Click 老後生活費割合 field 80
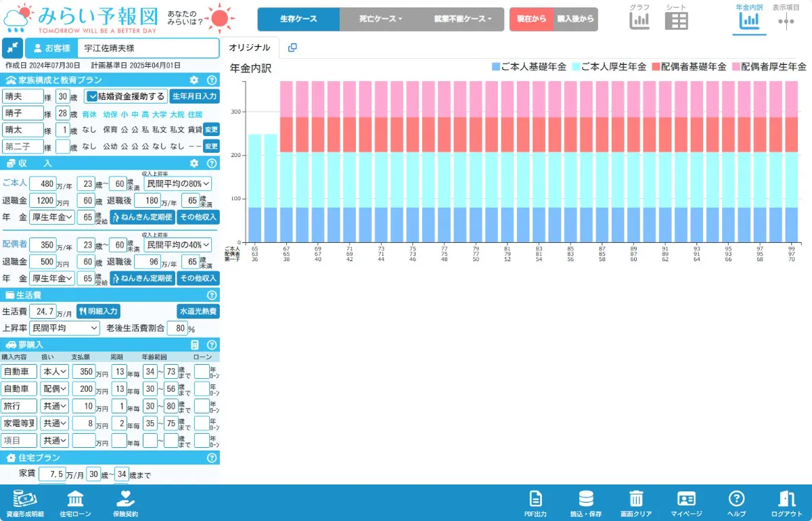 pyautogui.click(x=177, y=328)
